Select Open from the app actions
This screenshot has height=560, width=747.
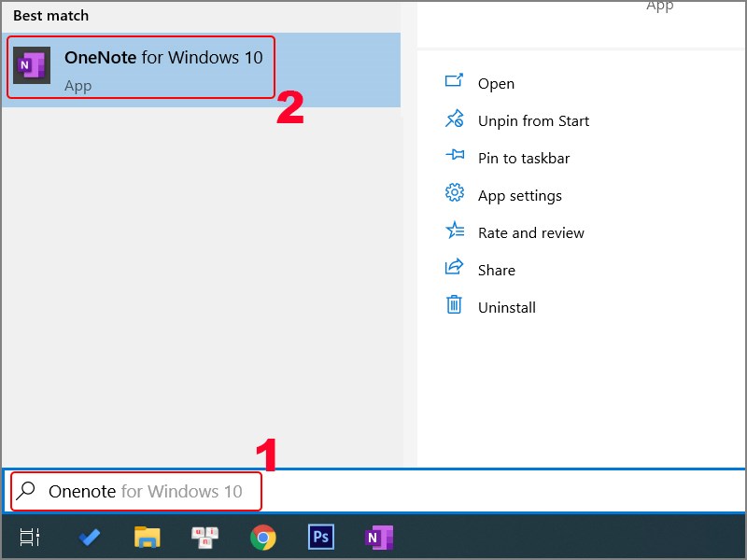(496, 84)
